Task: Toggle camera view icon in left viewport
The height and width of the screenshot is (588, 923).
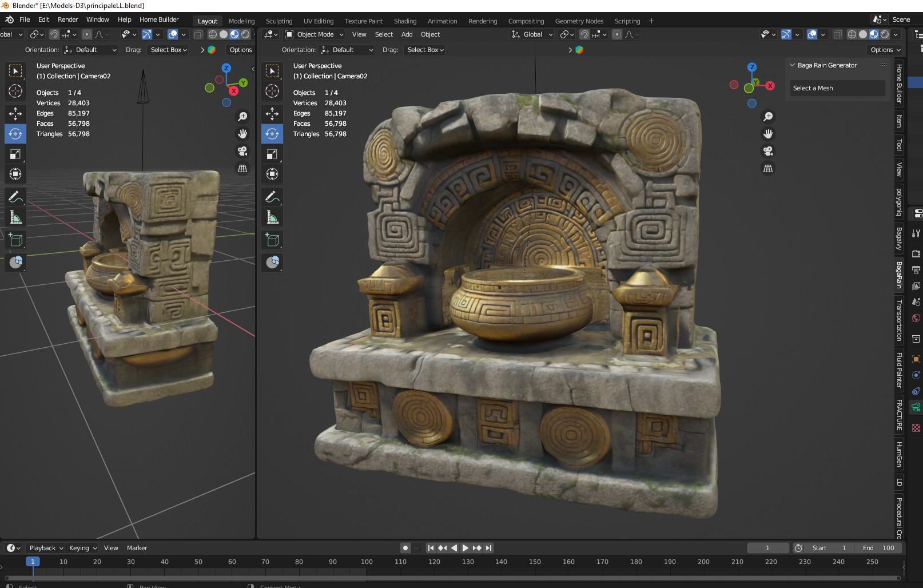Action: (242, 151)
